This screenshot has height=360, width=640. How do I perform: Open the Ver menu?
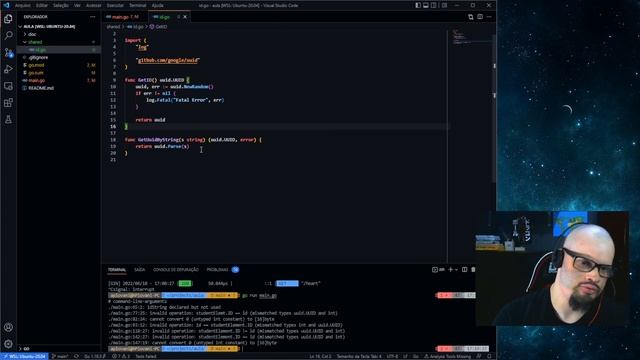(x=77, y=5)
